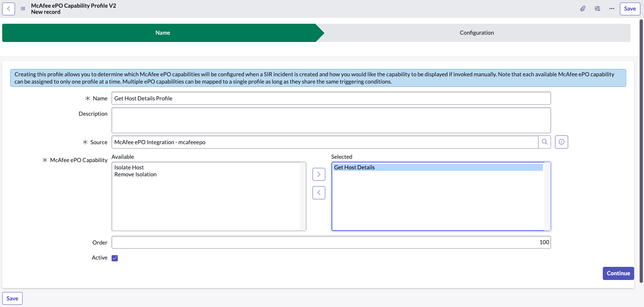The width and height of the screenshot is (644, 307).
Task: Click into the Order field
Action: [x=331, y=242]
